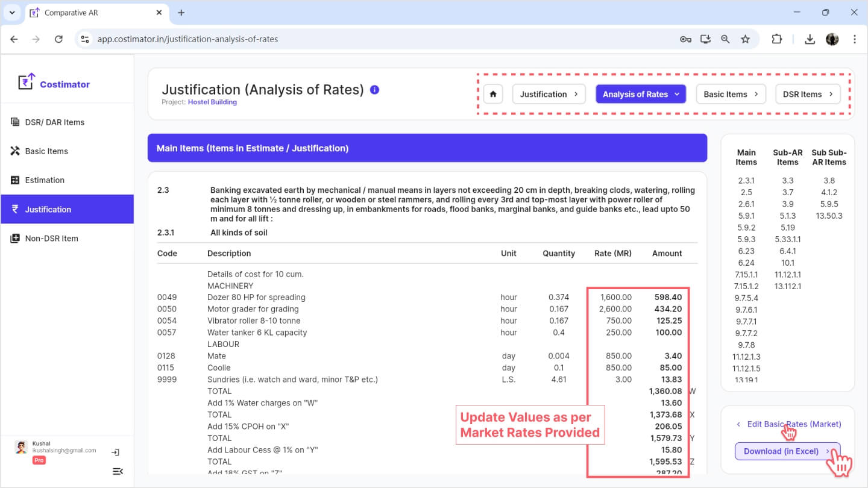
Task: Click the Rate (MR) column header
Action: tap(613, 254)
